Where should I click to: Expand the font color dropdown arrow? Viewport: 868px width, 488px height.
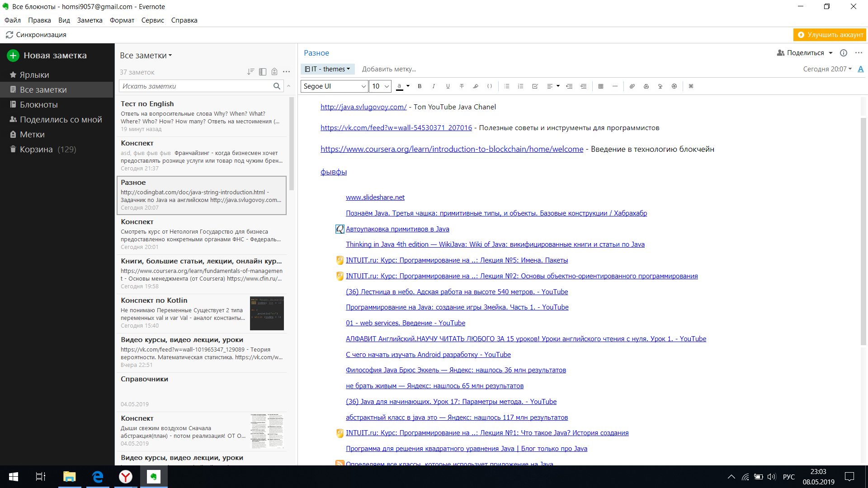pyautogui.click(x=408, y=86)
